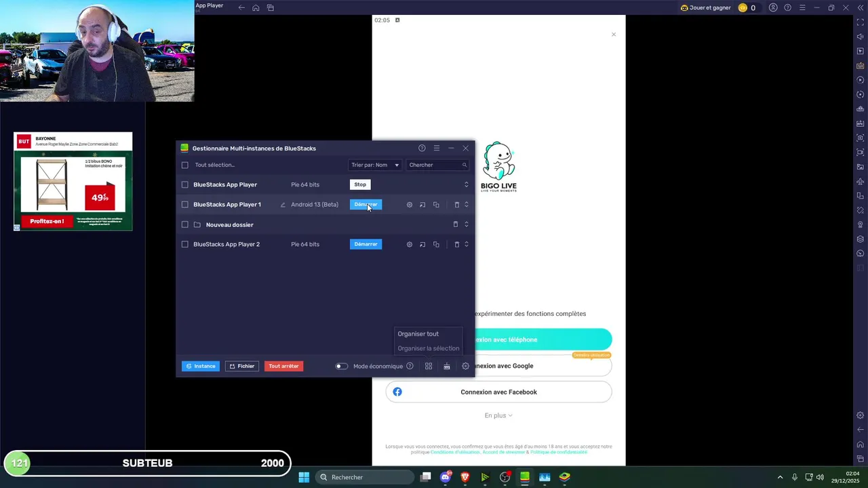Open help in Multi-instance manager title bar
The width and height of the screenshot is (868, 488).
(422, 148)
